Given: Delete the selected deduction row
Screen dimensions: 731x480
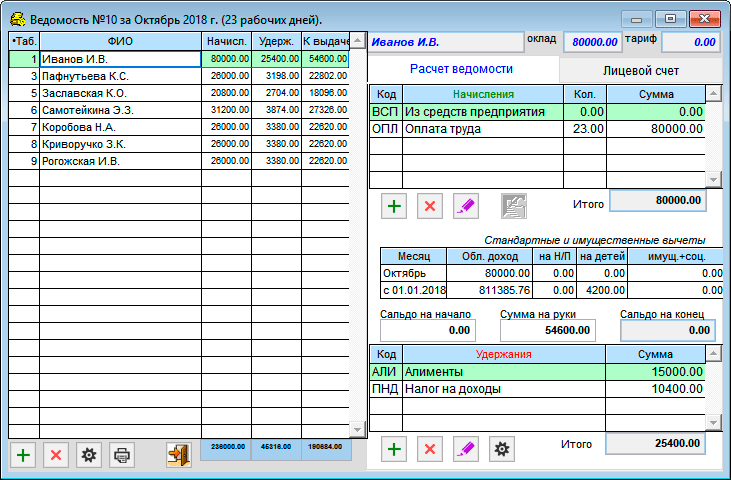Looking at the screenshot, I should (x=430, y=449).
